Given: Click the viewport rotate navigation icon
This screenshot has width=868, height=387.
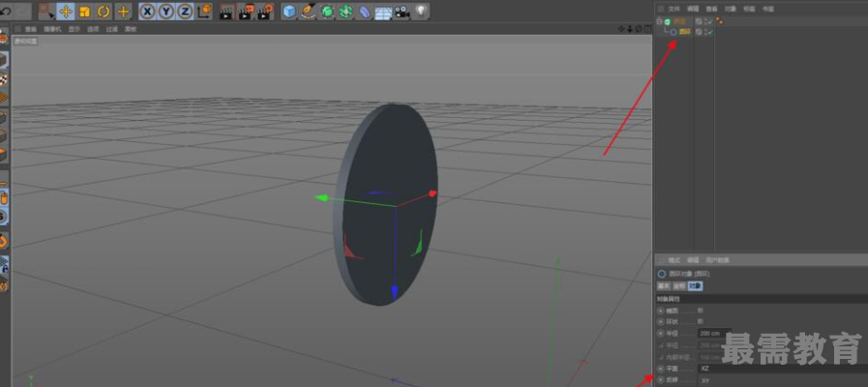Looking at the screenshot, I should click(639, 29).
